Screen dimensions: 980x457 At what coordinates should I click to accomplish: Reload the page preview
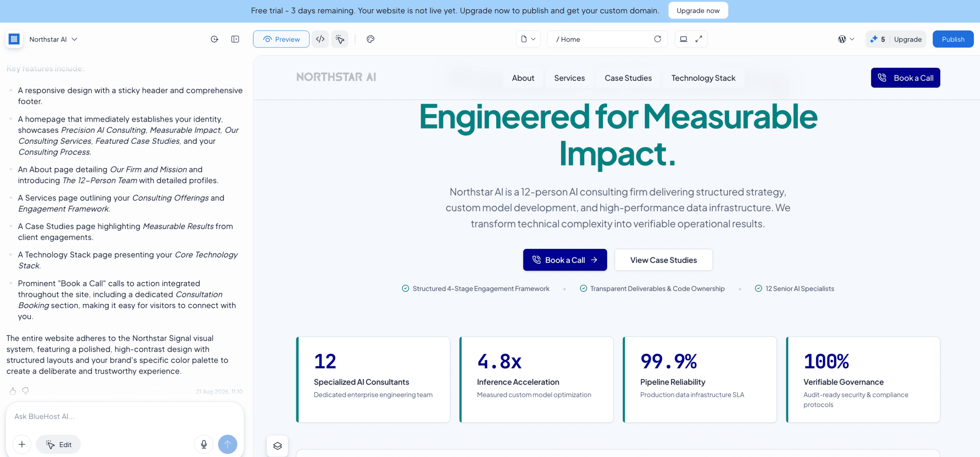click(x=658, y=39)
